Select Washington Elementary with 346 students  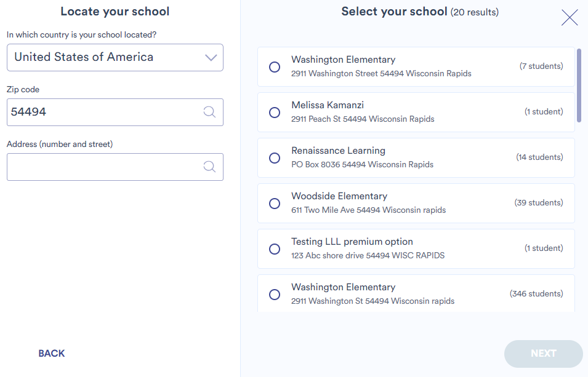[x=274, y=295]
